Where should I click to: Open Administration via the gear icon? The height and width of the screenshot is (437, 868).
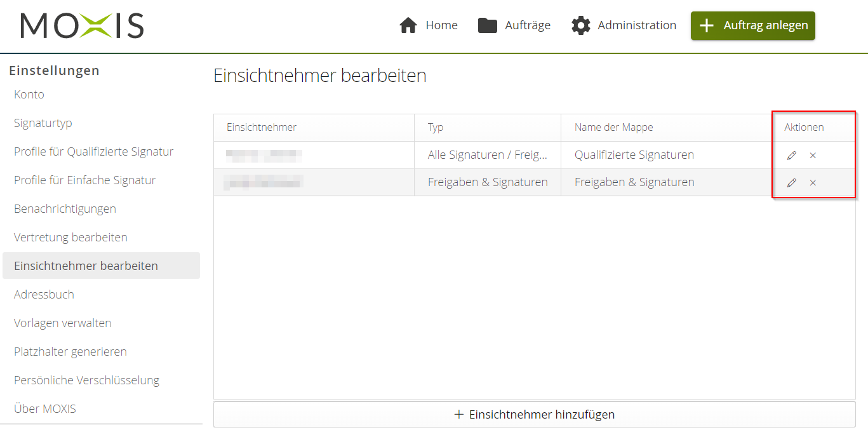[580, 25]
